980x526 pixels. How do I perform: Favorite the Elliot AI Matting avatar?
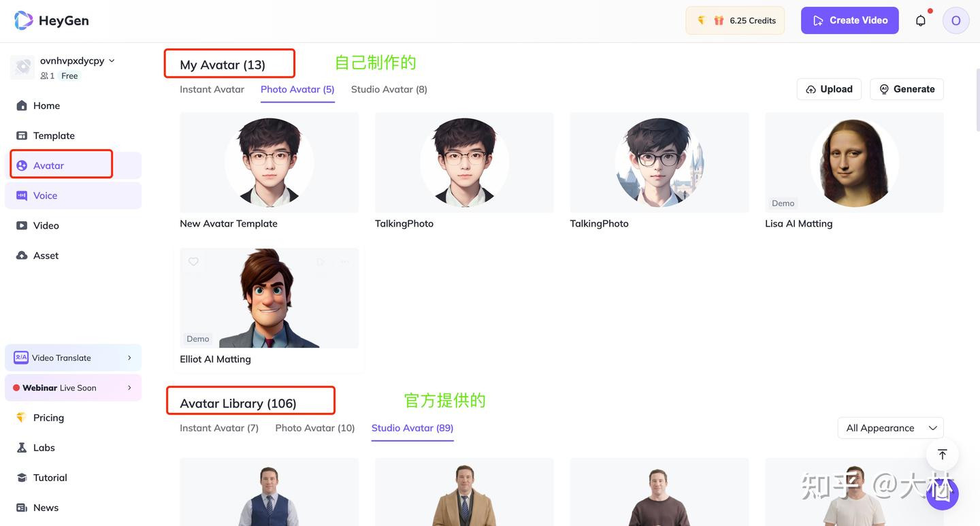(193, 261)
